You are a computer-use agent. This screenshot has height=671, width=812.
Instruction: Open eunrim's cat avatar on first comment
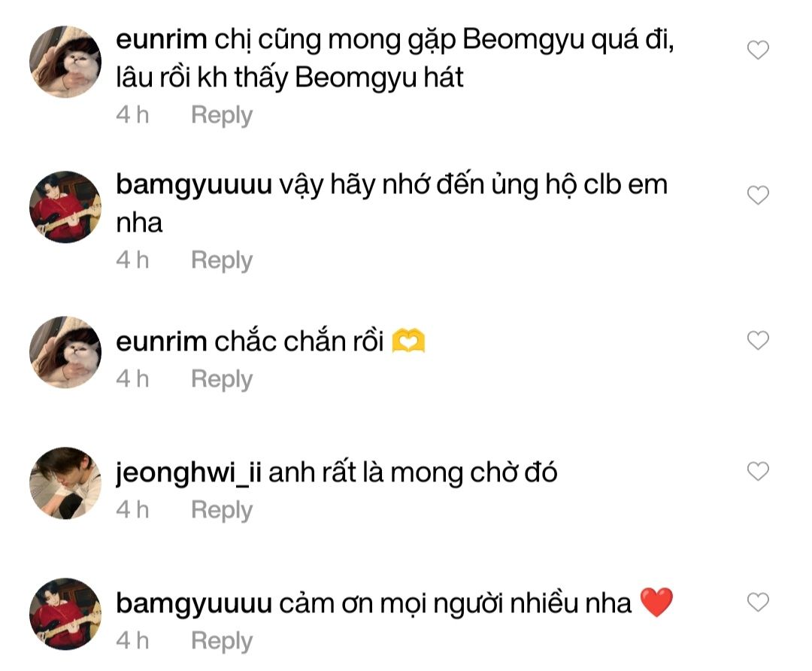pyautogui.click(x=65, y=62)
